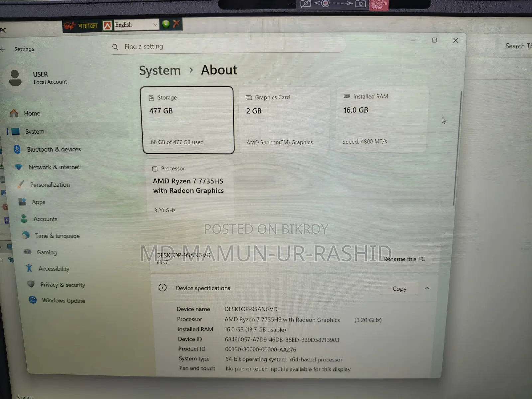The width and height of the screenshot is (532, 399).
Task: Go to System from the breadcrumb
Action: coord(160,70)
